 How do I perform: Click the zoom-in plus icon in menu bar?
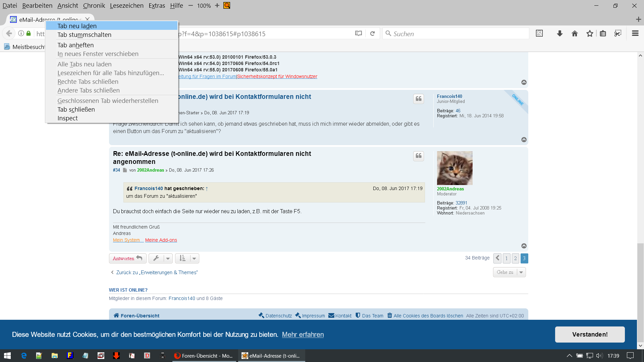pos(217,6)
